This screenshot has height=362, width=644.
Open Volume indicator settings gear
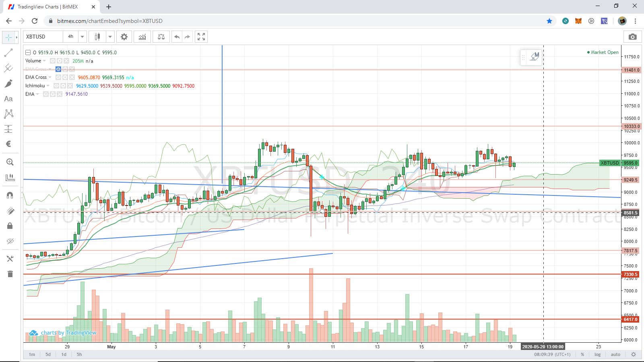60,61
